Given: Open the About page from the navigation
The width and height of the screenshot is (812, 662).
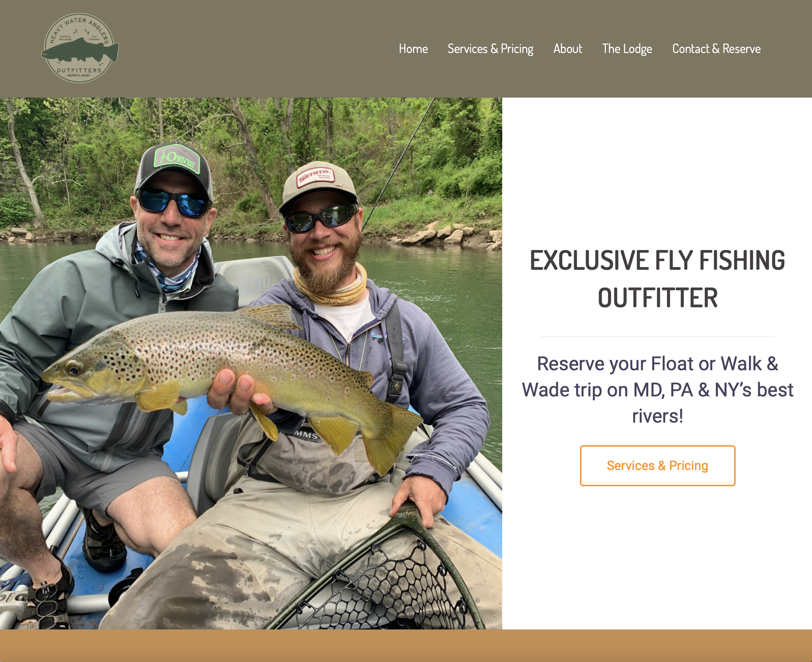Looking at the screenshot, I should (x=568, y=49).
